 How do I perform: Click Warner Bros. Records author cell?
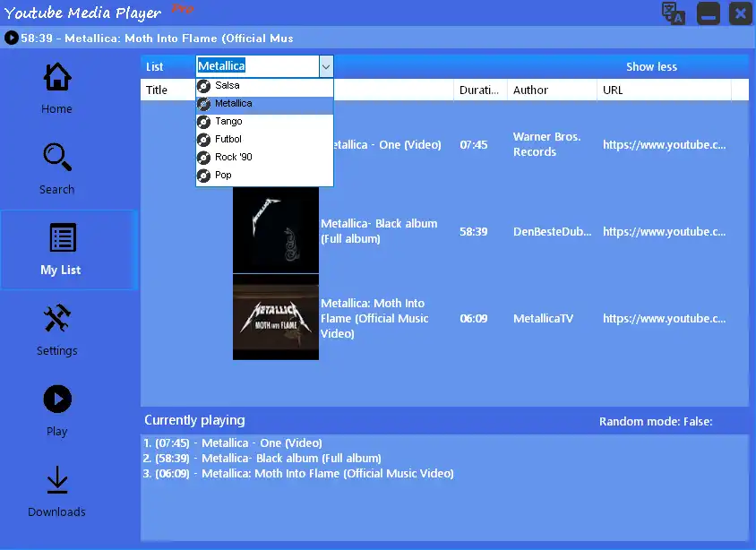[546, 144]
